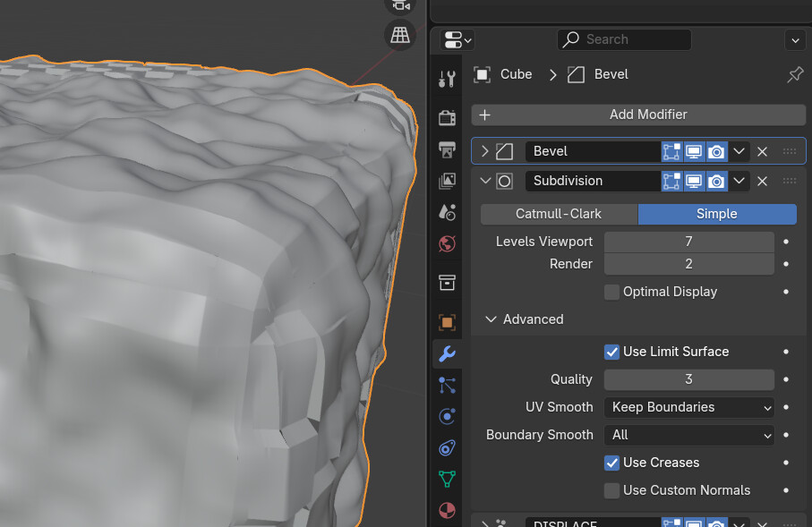Click the Bevel modifier type icon
Screen dimensions: 812x527
[x=504, y=152]
